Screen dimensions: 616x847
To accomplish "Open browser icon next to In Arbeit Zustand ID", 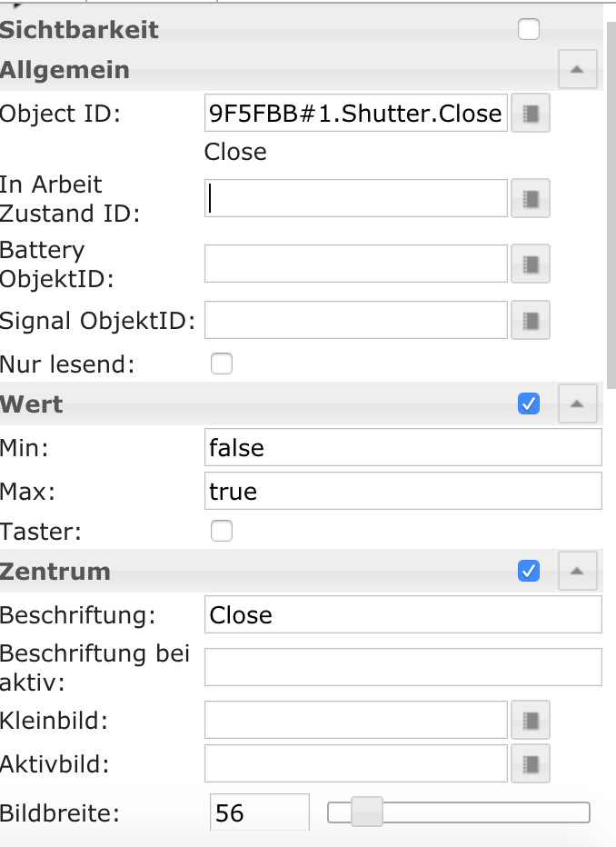I will (531, 199).
